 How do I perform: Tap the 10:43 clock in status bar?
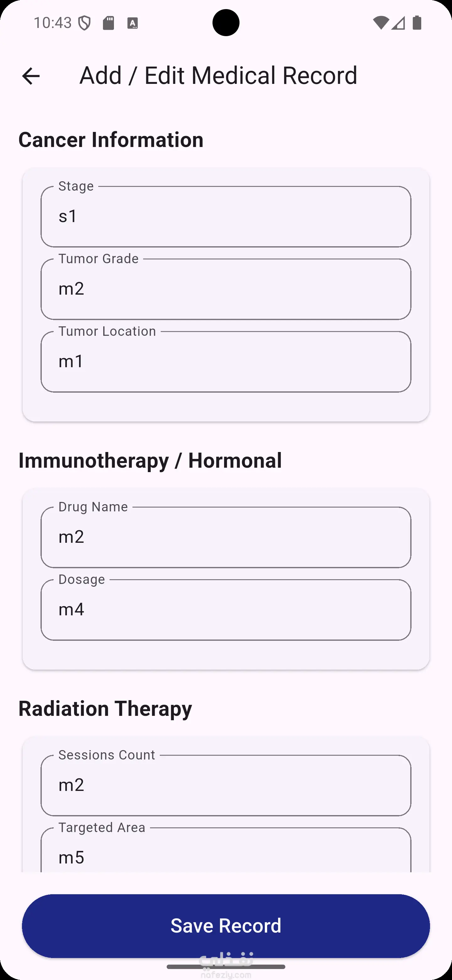pyautogui.click(x=52, y=23)
